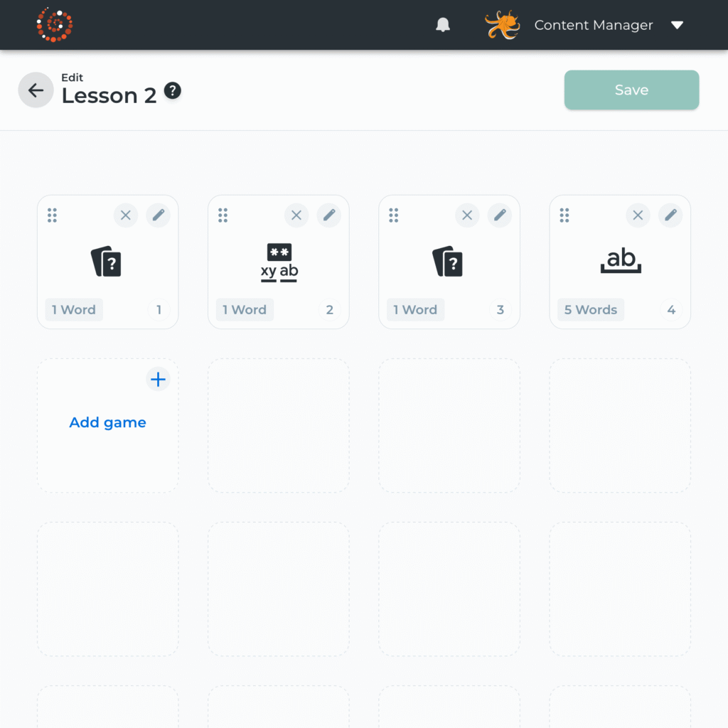Click the plus icon to add a game

(158, 379)
